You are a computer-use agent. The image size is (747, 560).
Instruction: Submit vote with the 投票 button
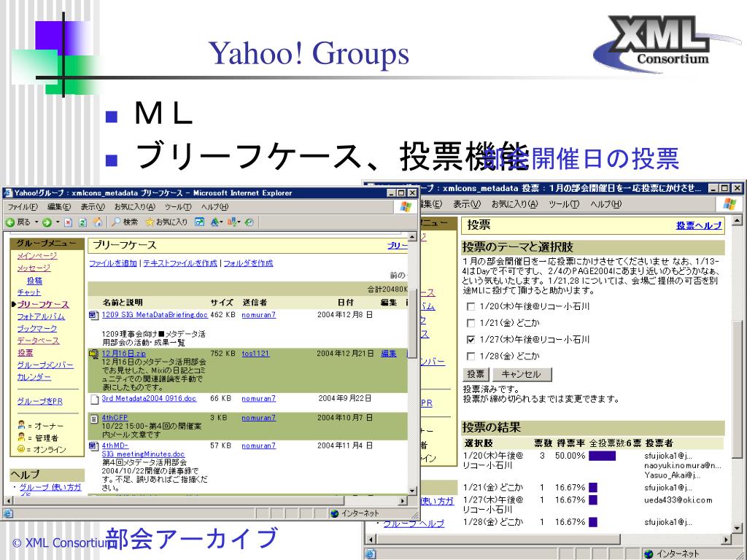pyautogui.click(x=476, y=374)
